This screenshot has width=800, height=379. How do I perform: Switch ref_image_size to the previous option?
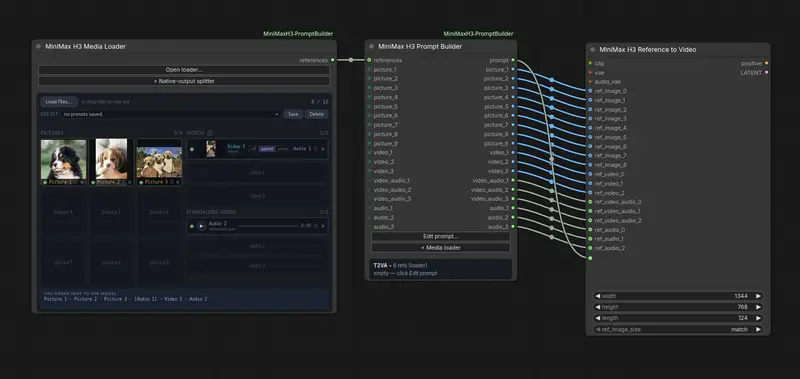598,330
